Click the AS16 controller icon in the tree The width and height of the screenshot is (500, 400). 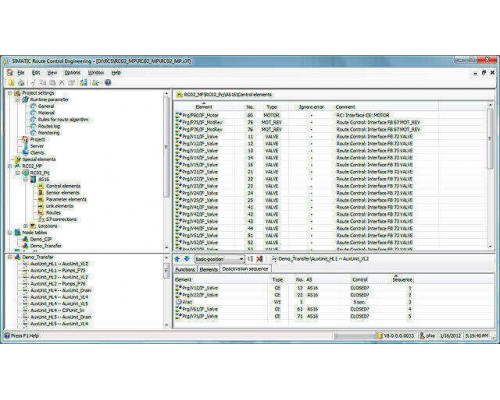pyautogui.click(x=33, y=179)
